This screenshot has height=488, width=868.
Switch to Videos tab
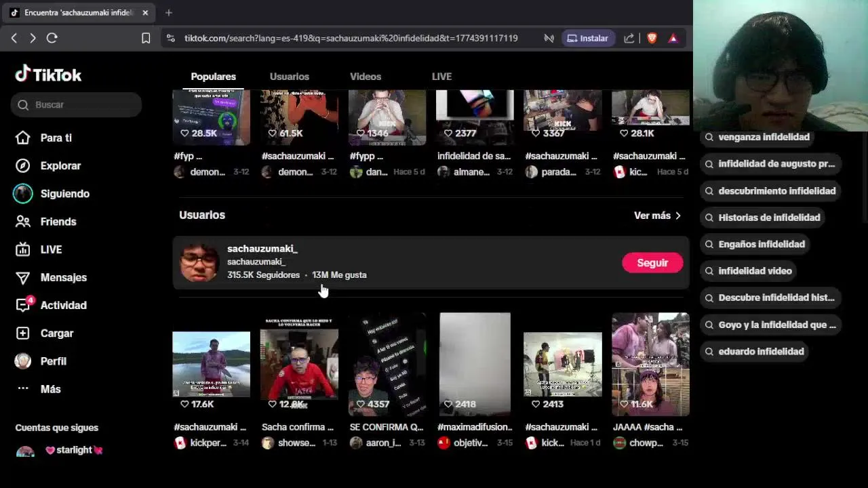(366, 77)
